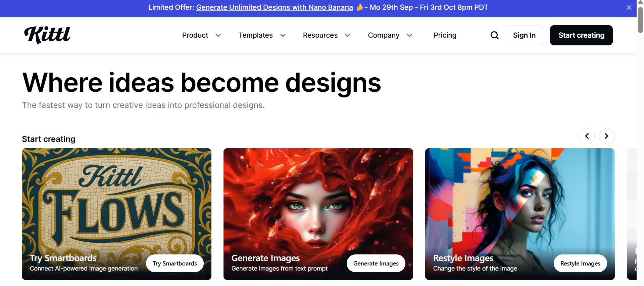Click the page vertical scrollbar thumb
The width and height of the screenshot is (644, 286).
coord(640,19)
